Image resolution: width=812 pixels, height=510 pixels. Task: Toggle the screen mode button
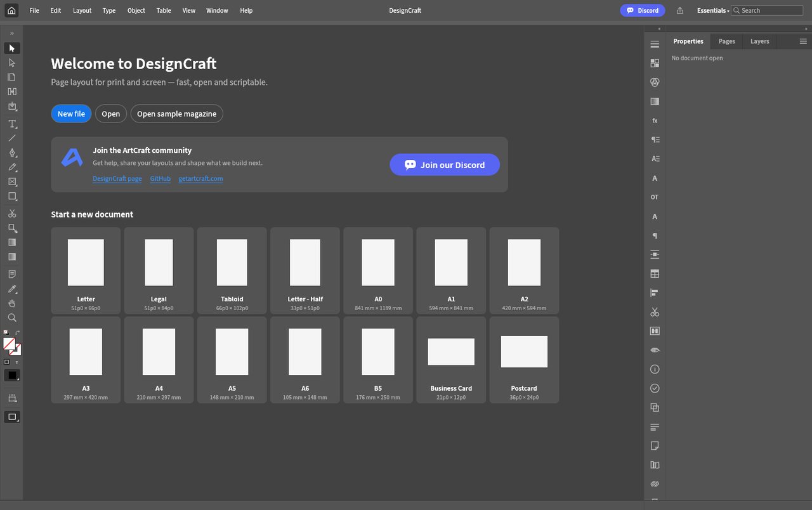[x=12, y=417]
